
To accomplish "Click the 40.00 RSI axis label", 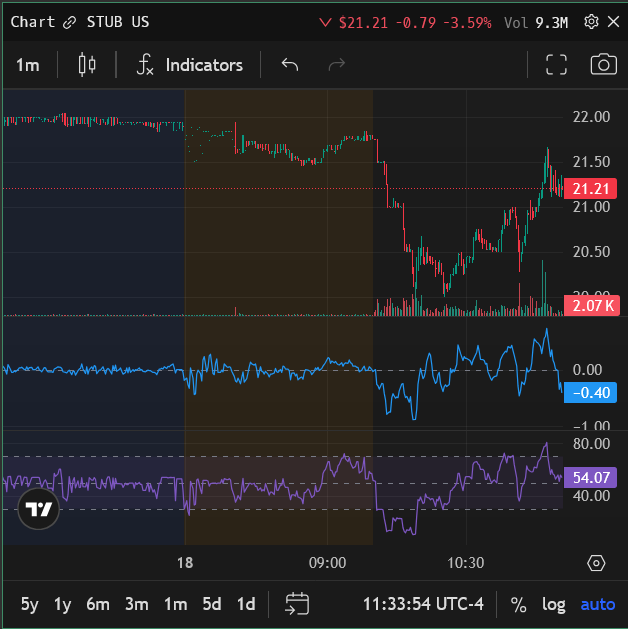I will [x=591, y=496].
